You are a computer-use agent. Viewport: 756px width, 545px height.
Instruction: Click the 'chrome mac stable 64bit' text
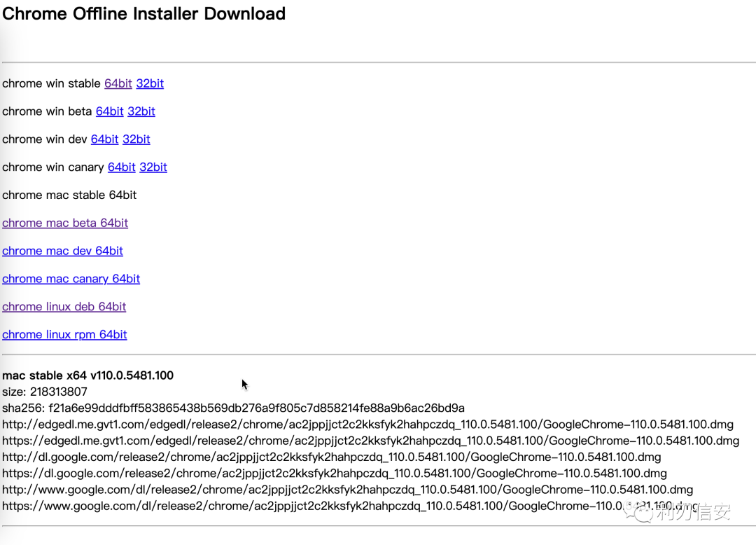pos(69,195)
